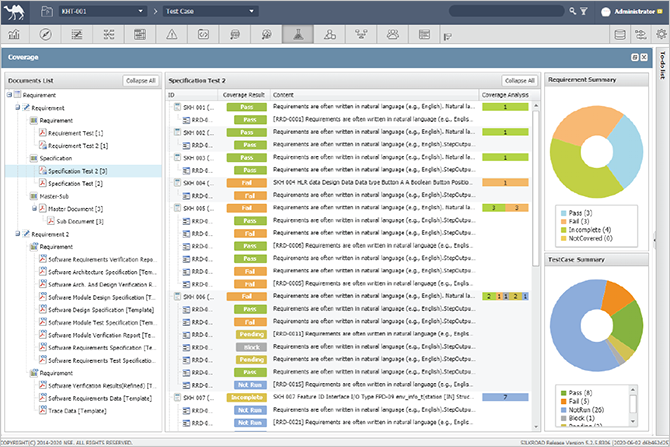The height and width of the screenshot is (447, 670).
Task: Restore the Coverage panel window icon
Action: (x=635, y=57)
